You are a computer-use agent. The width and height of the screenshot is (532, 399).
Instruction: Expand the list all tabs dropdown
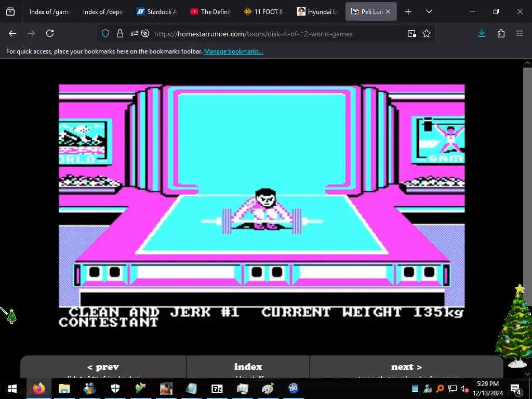pos(429,11)
